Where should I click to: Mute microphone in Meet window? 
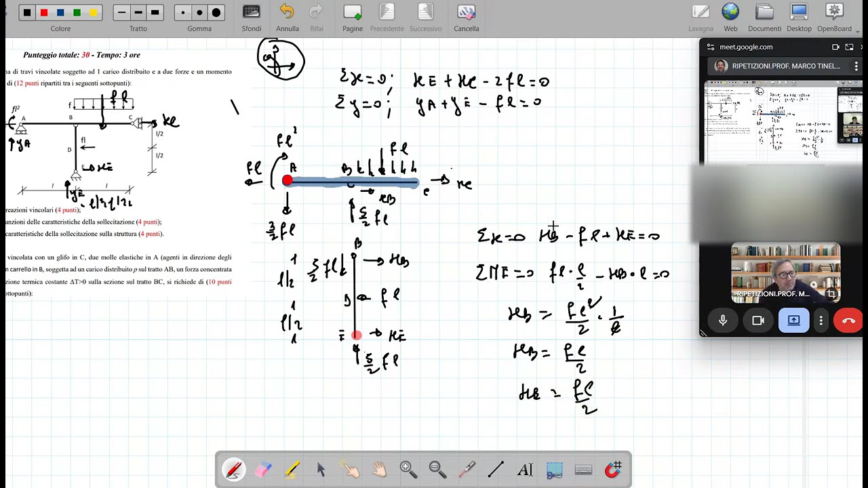(x=723, y=321)
